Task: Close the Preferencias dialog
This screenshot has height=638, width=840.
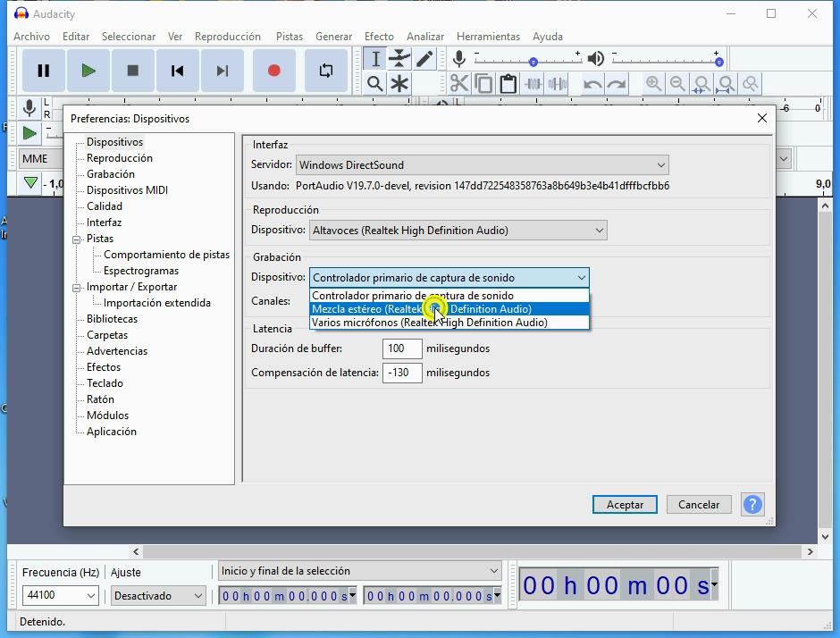Action: pos(761,118)
